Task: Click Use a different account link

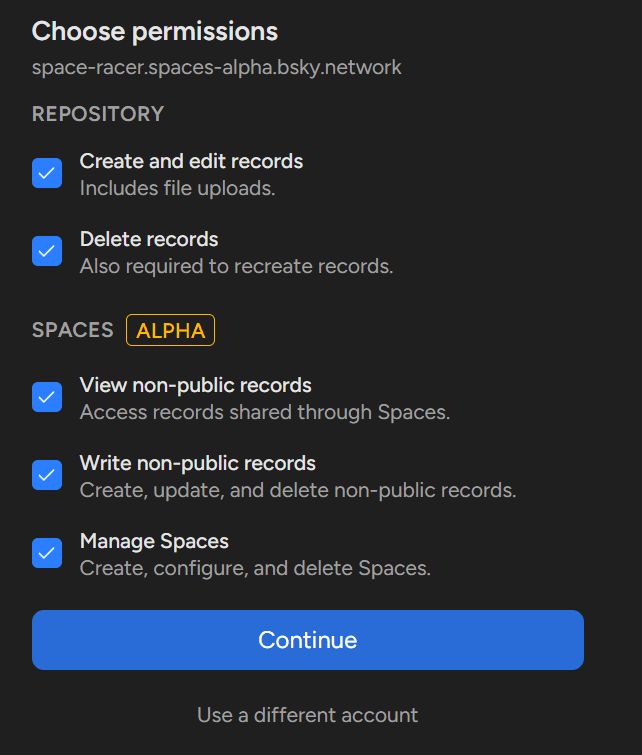Action: click(308, 715)
